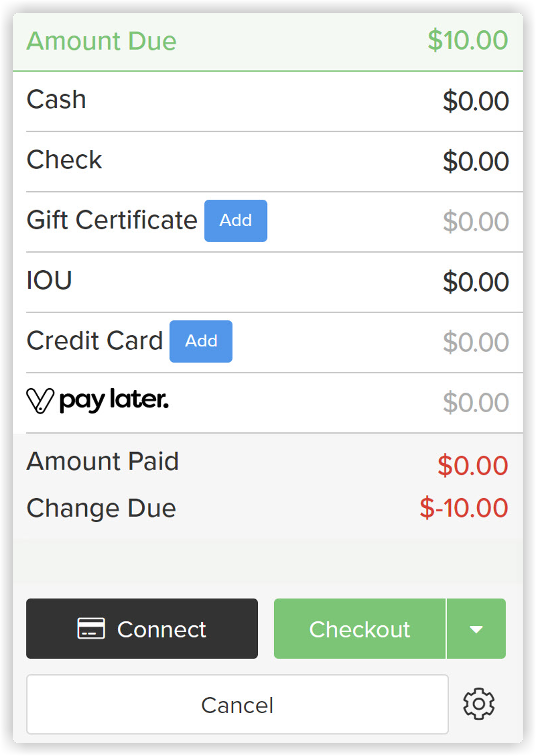Viewport: 536px width, 756px height.
Task: Cancel the current checkout
Action: pyautogui.click(x=237, y=704)
